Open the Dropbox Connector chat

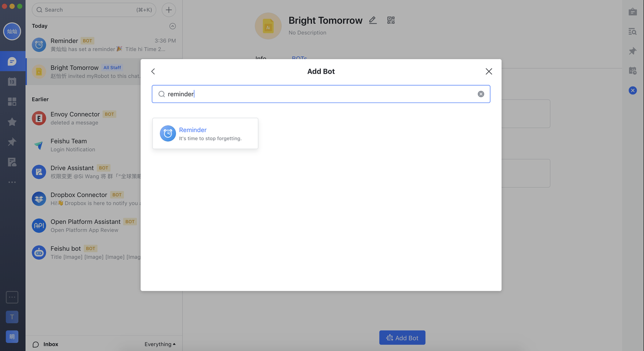tap(83, 199)
